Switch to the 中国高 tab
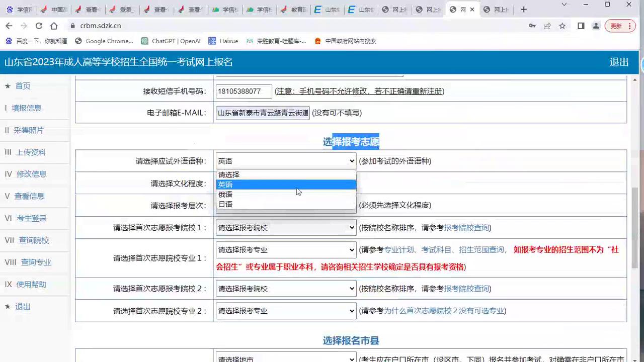Viewport: 644px width, 362px height. click(54, 9)
